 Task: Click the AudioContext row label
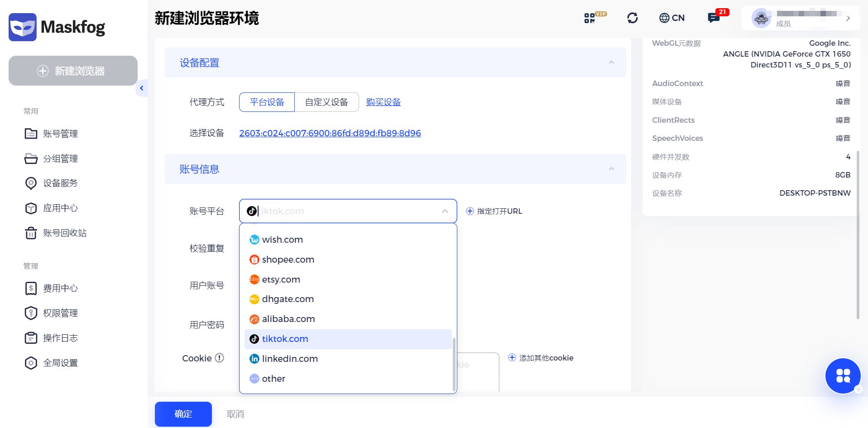click(x=677, y=83)
